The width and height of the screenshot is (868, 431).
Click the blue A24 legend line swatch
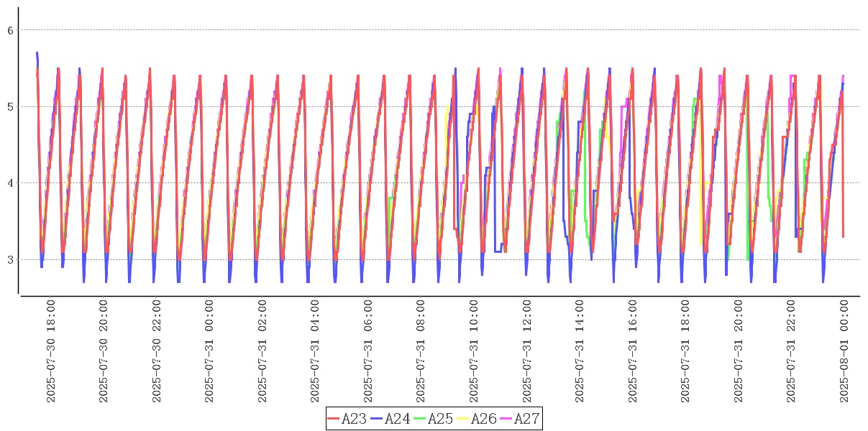[x=377, y=419]
